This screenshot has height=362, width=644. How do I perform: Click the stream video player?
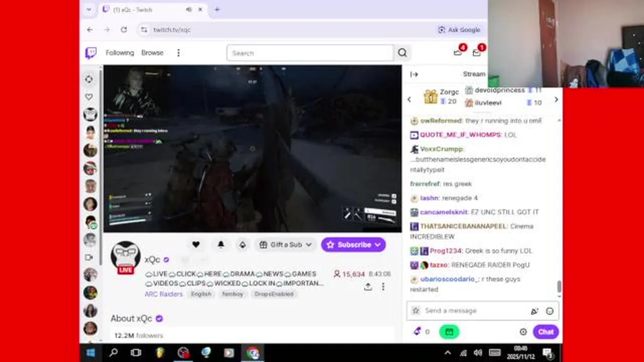[x=253, y=149]
